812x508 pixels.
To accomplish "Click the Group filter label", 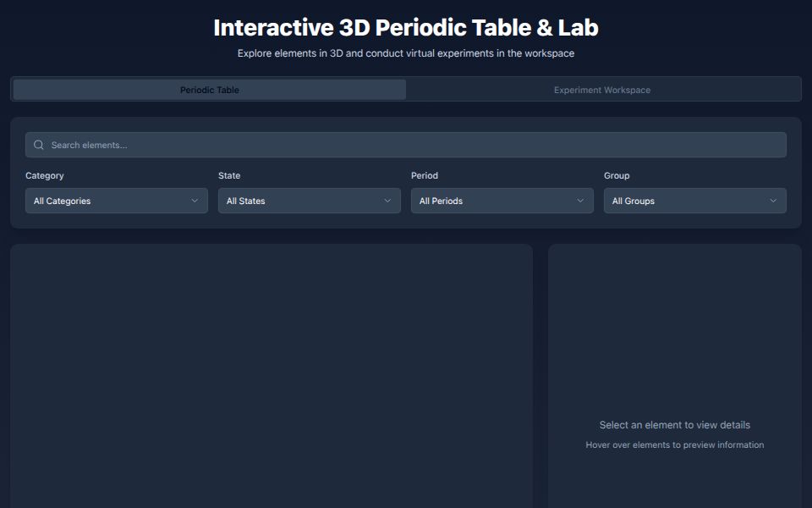I will click(616, 175).
